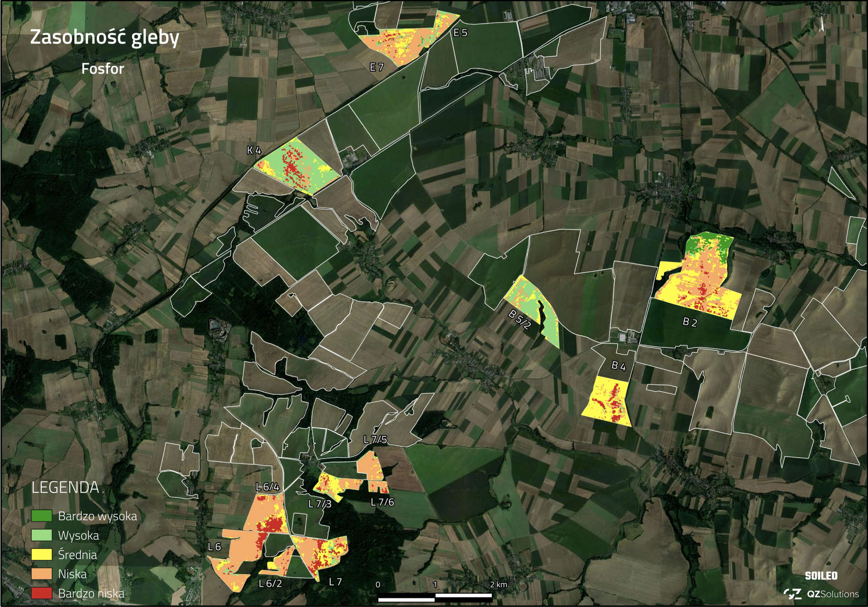
Task: Click the yellow 'Średnia' swatch
Action: point(41,554)
